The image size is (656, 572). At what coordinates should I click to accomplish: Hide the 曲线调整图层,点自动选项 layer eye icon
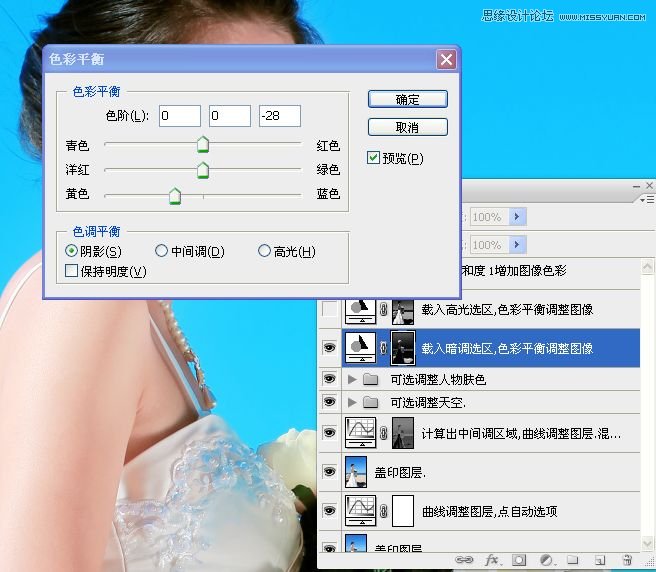330,510
